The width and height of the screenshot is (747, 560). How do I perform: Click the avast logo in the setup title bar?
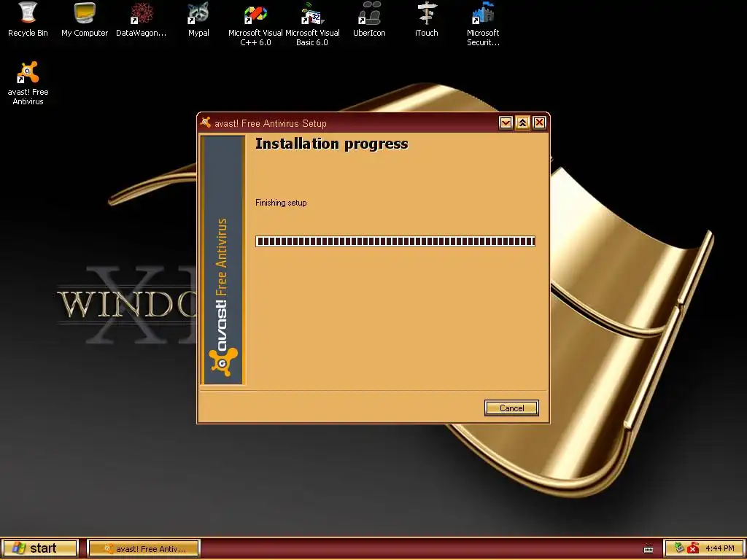[x=206, y=122]
